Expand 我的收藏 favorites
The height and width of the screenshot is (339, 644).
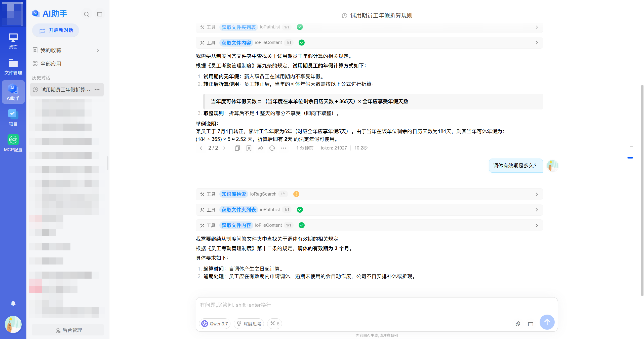coord(67,50)
